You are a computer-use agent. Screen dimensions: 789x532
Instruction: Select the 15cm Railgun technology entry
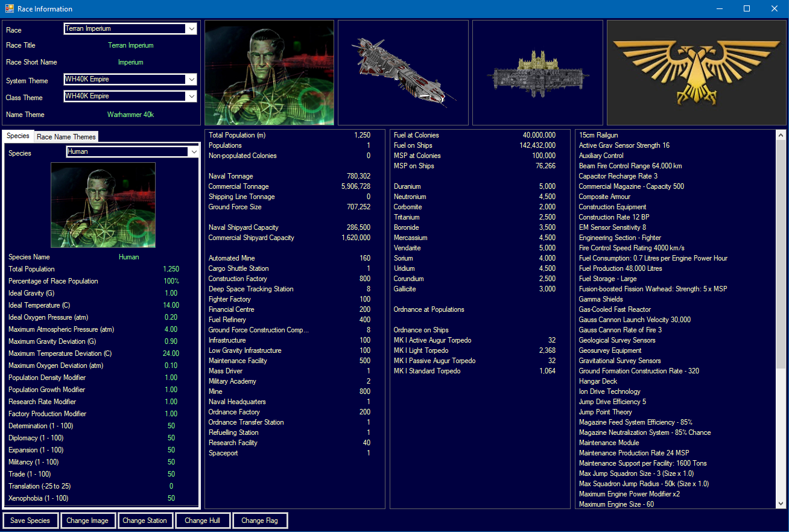click(676, 135)
